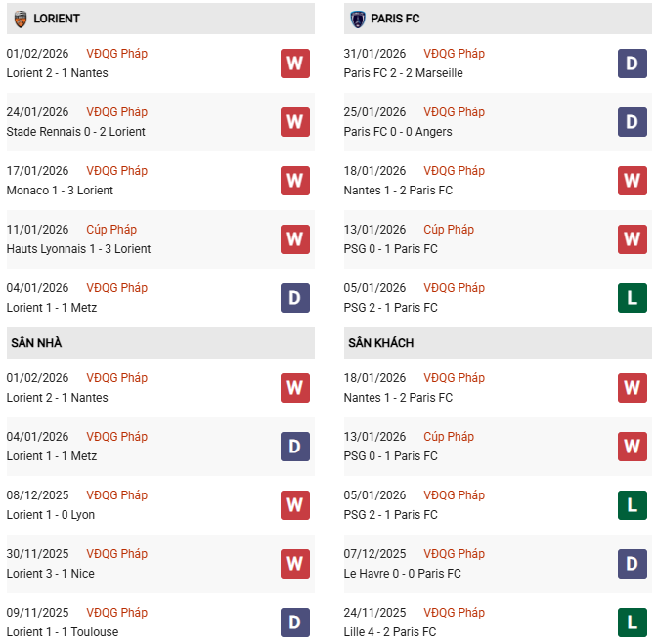Click the Lorient team crest icon

pos(21,19)
